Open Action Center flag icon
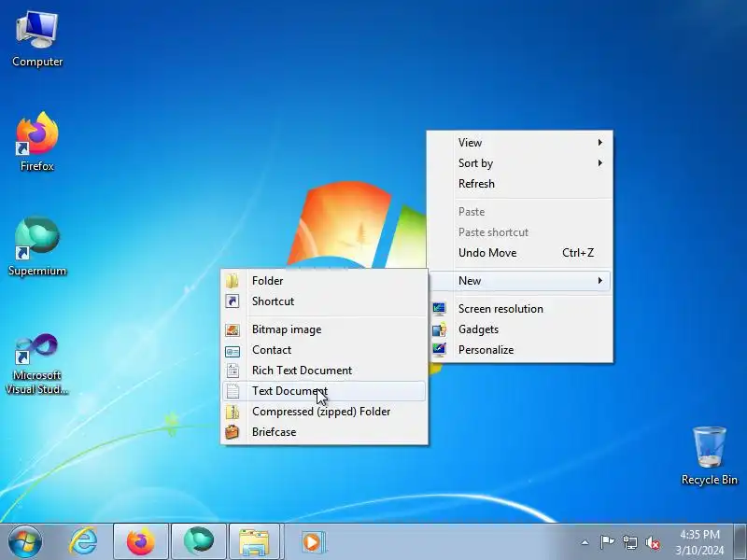Image resolution: width=747 pixels, height=560 pixels. tap(607, 542)
